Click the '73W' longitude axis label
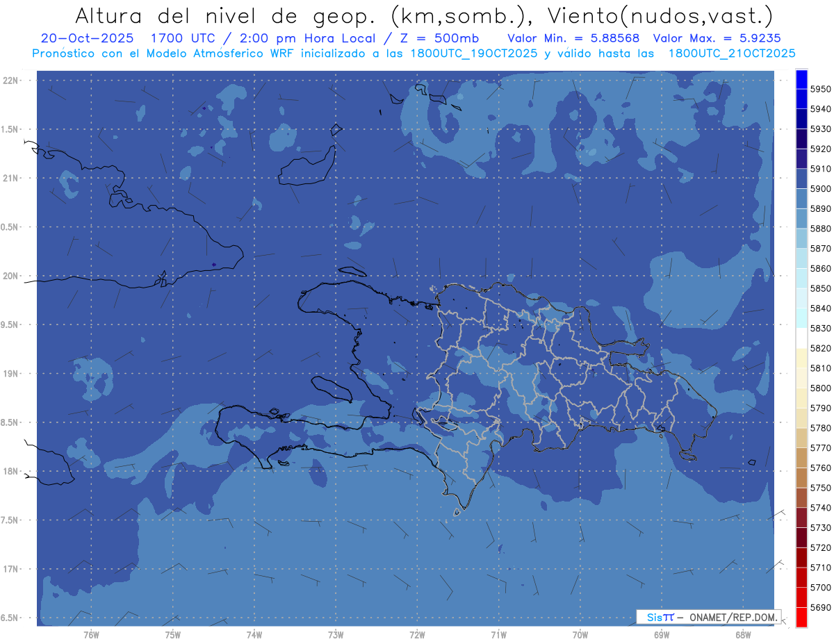The width and height of the screenshot is (834, 644). (x=336, y=635)
